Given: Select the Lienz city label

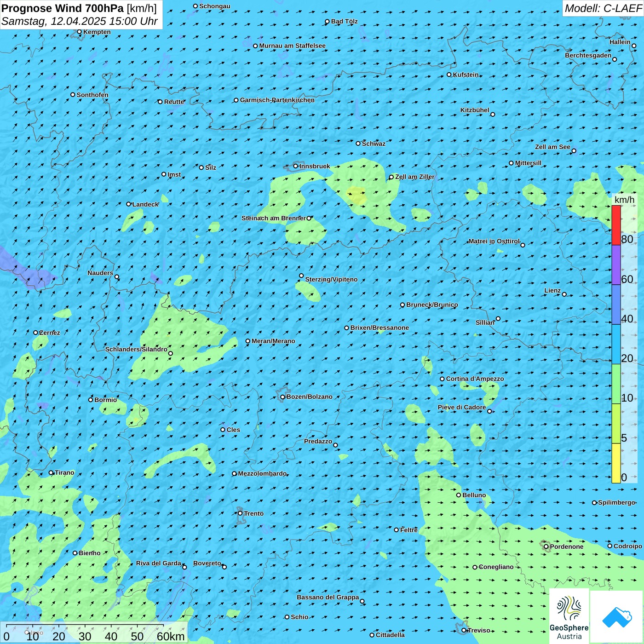Looking at the screenshot, I should (x=552, y=290).
